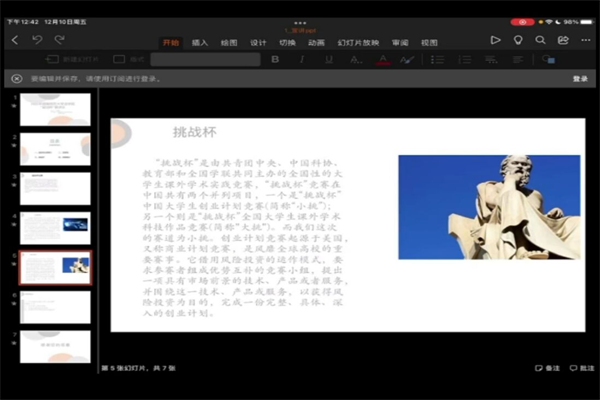Apply bold formatting with B icon

point(275,60)
